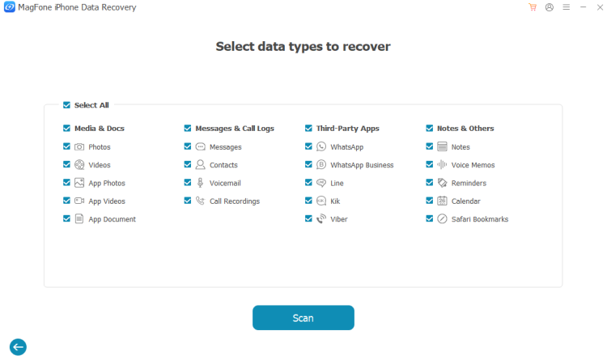Toggle Third-Party Apps group checkbox
607x364 pixels.
308,128
